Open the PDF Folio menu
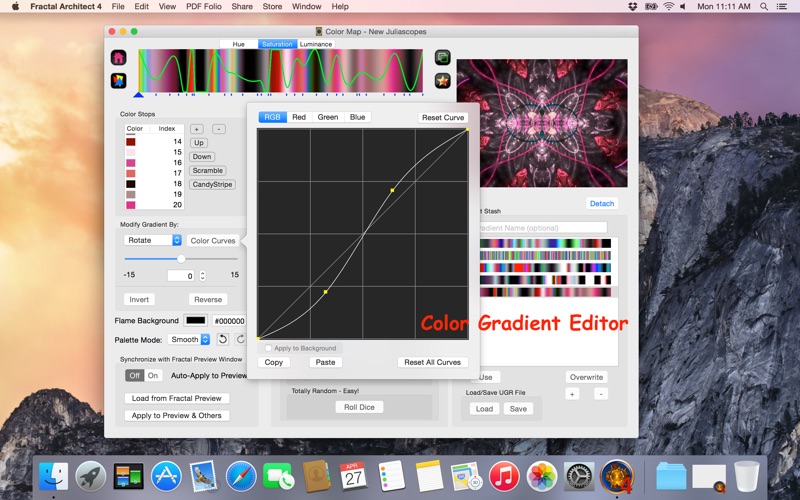 (x=204, y=7)
